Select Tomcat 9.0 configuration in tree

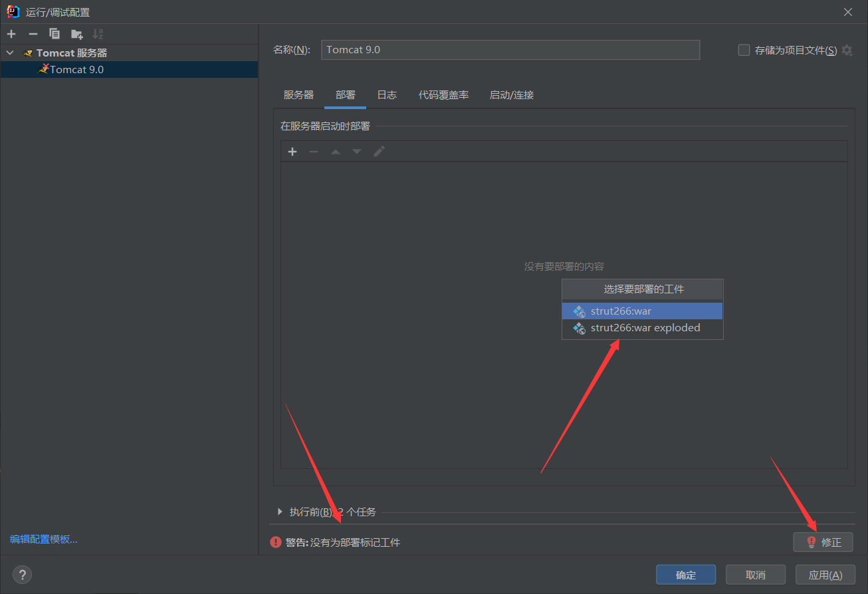point(129,69)
